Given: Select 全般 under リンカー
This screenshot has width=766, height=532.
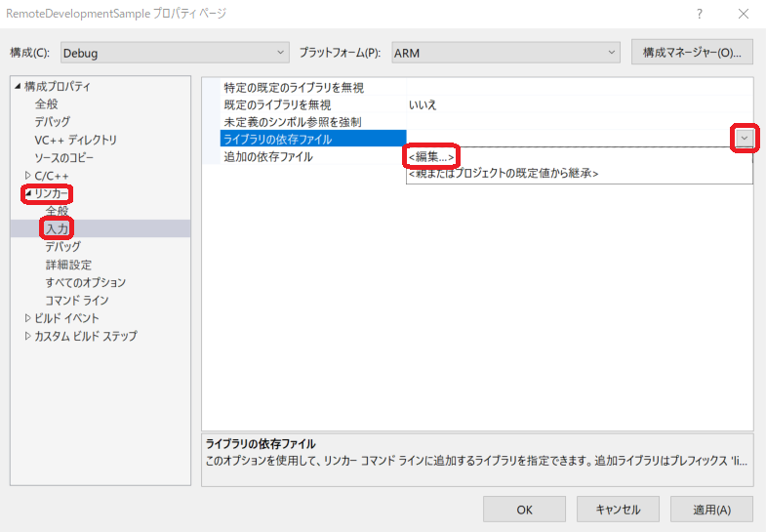Looking at the screenshot, I should pyautogui.click(x=58, y=211).
